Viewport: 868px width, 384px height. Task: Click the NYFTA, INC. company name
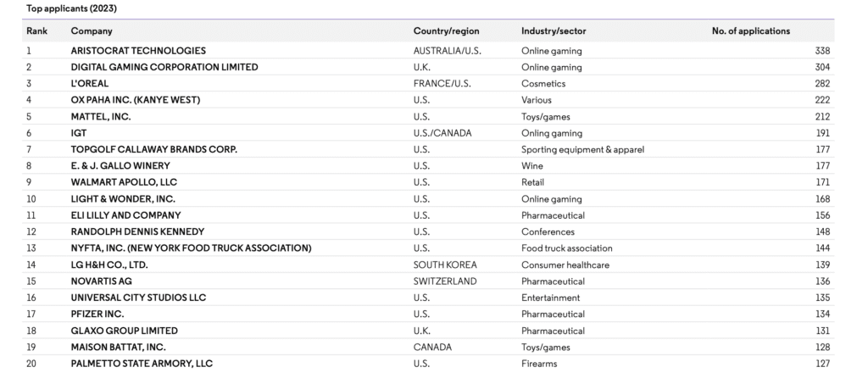pyautogui.click(x=191, y=248)
